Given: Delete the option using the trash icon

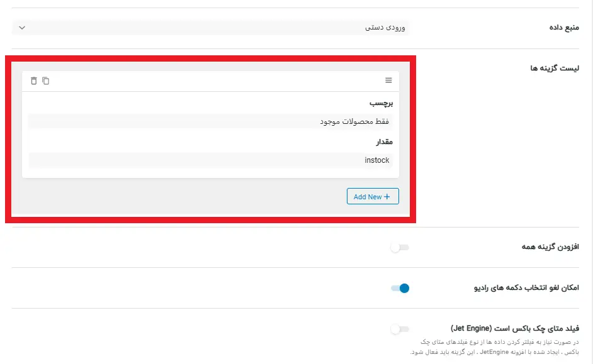Looking at the screenshot, I should [x=35, y=80].
